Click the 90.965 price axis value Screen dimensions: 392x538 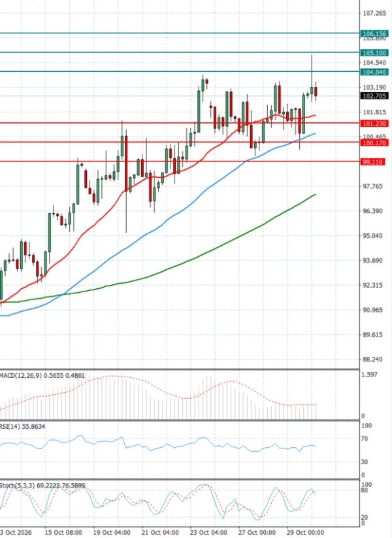click(x=372, y=310)
